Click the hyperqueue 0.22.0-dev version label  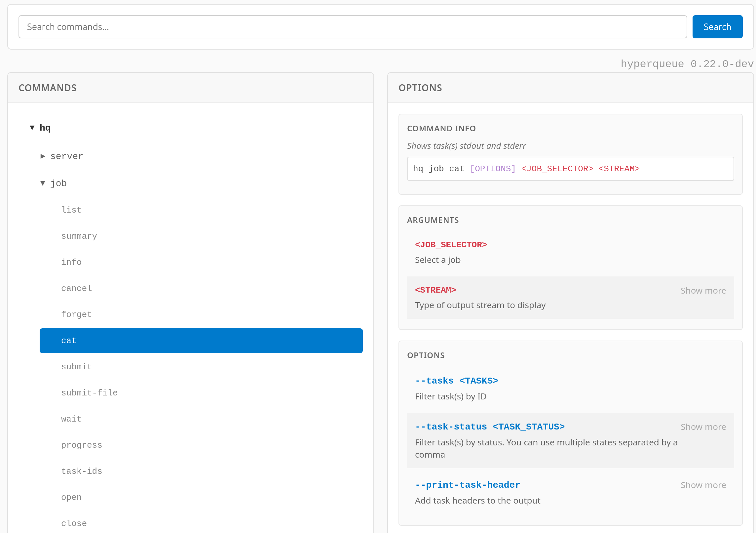point(687,63)
